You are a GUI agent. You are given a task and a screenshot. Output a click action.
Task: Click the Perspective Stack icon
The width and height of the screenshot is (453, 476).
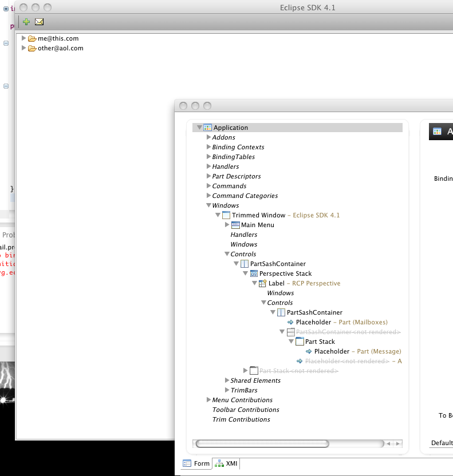(x=254, y=273)
